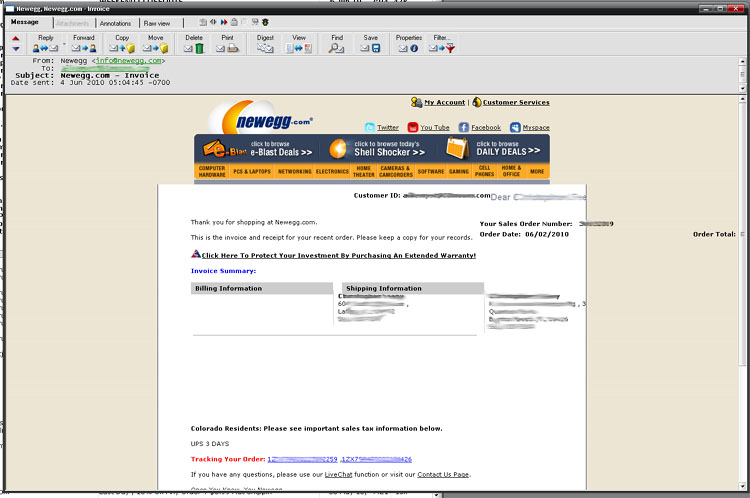Click the first small document icon in tab bar

[x=203, y=22]
